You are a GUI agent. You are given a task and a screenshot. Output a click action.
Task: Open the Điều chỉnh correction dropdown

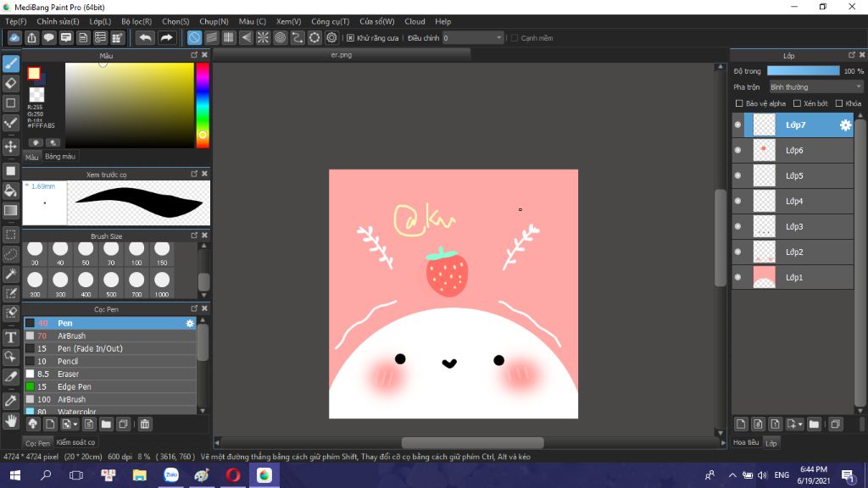[473, 37]
